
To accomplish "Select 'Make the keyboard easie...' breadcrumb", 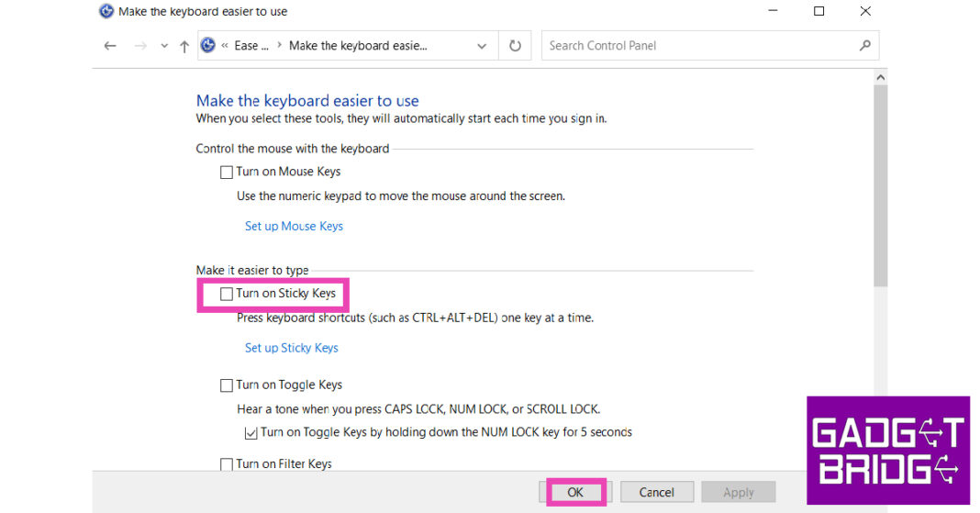I will tap(358, 46).
